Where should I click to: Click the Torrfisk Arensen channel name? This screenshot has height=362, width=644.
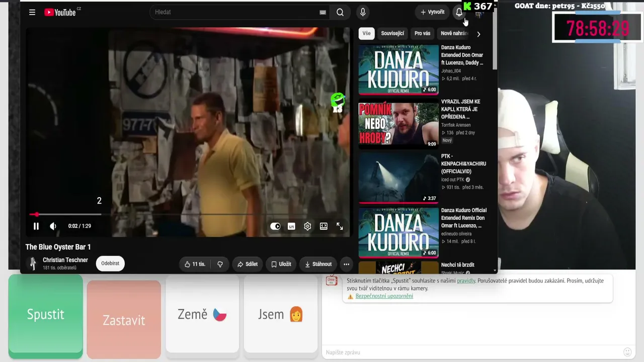click(x=456, y=125)
